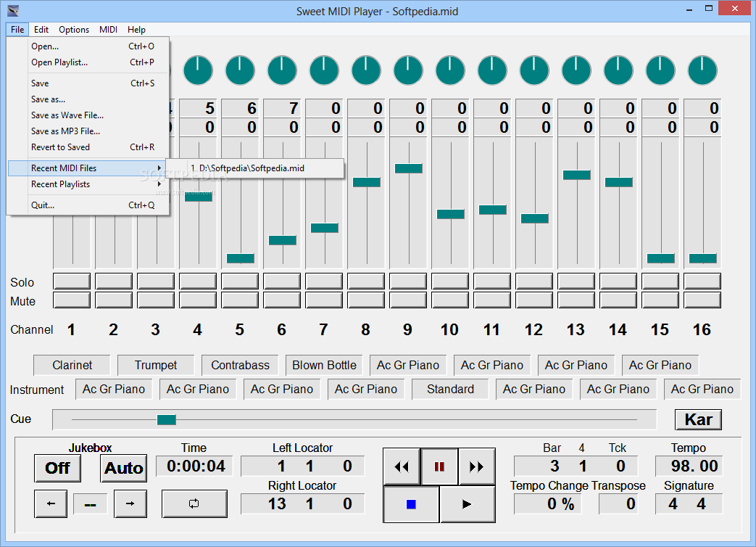Click the pan knob above channel 10
This screenshot has height=547, width=756.
point(450,70)
